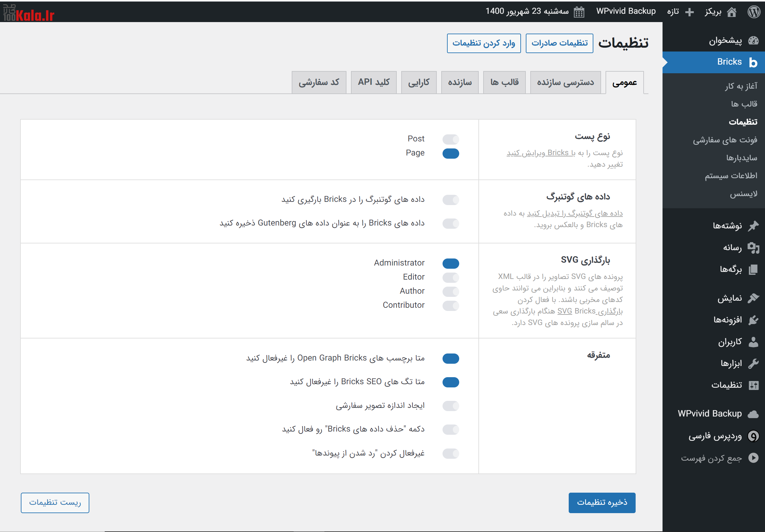
Task: Click the plugins plug icon in sidebar
Action: [x=753, y=320]
